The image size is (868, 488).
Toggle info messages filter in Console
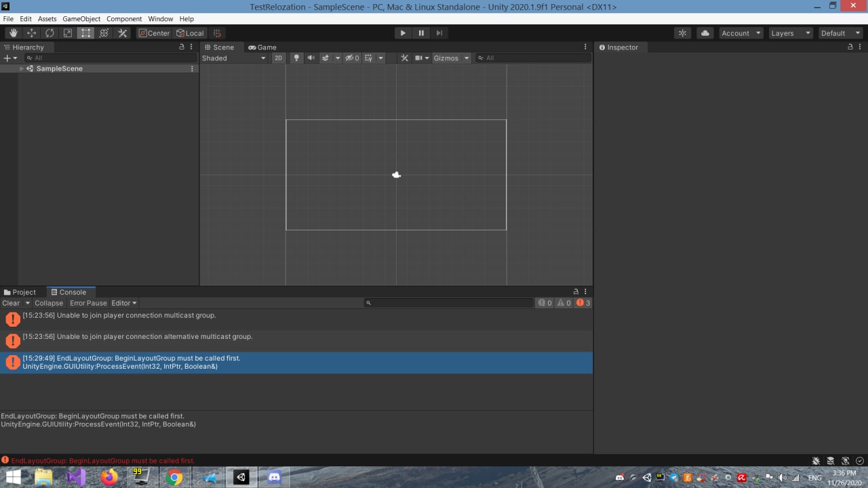click(545, 303)
